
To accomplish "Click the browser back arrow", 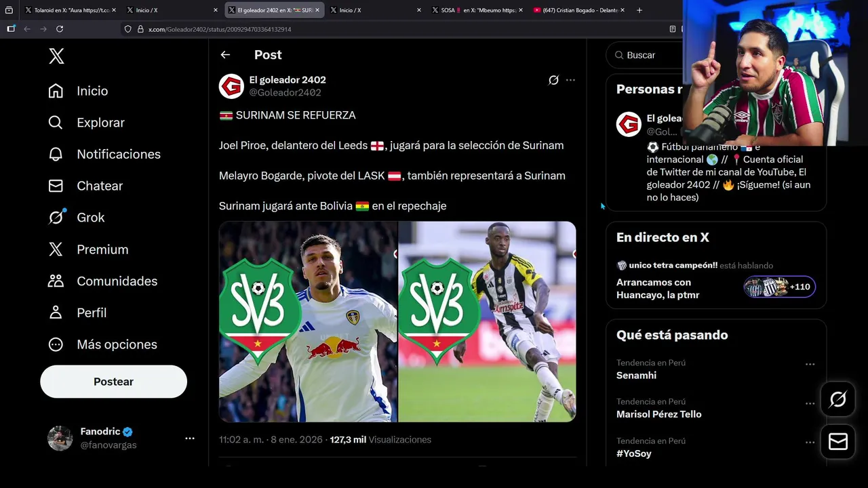I will pyautogui.click(x=27, y=29).
